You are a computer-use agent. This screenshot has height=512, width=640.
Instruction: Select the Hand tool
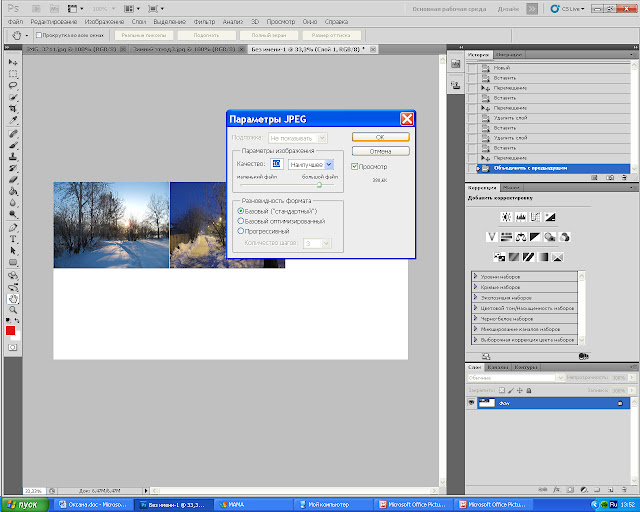tap(13, 299)
